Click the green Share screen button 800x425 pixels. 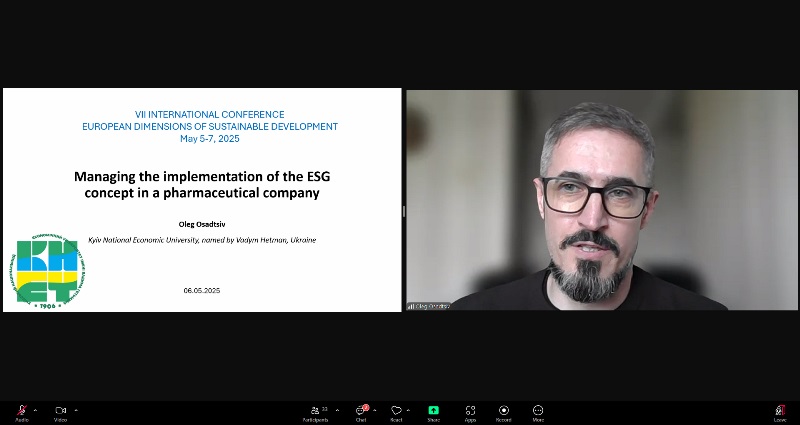[434, 412]
